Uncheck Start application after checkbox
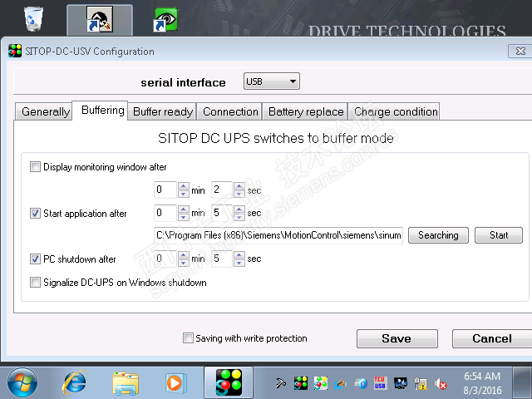 click(35, 214)
